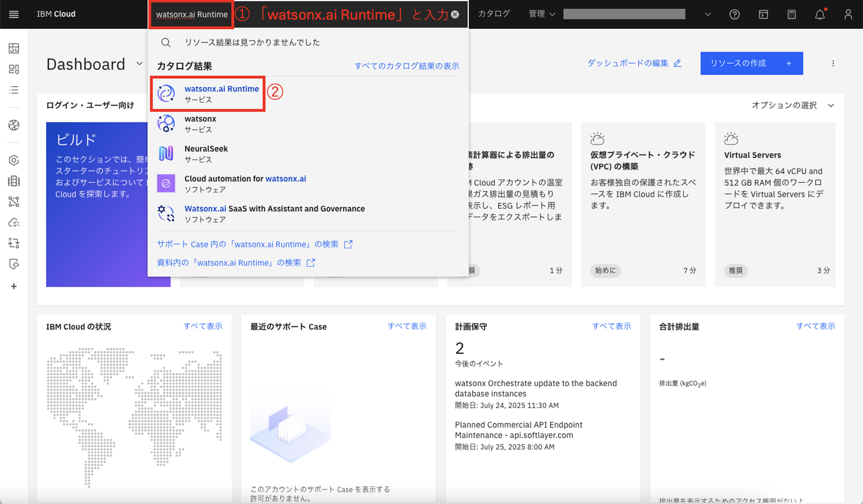Open the IBM Cloud Shell icon
Viewport: 863px width, 504px height.
tap(763, 14)
